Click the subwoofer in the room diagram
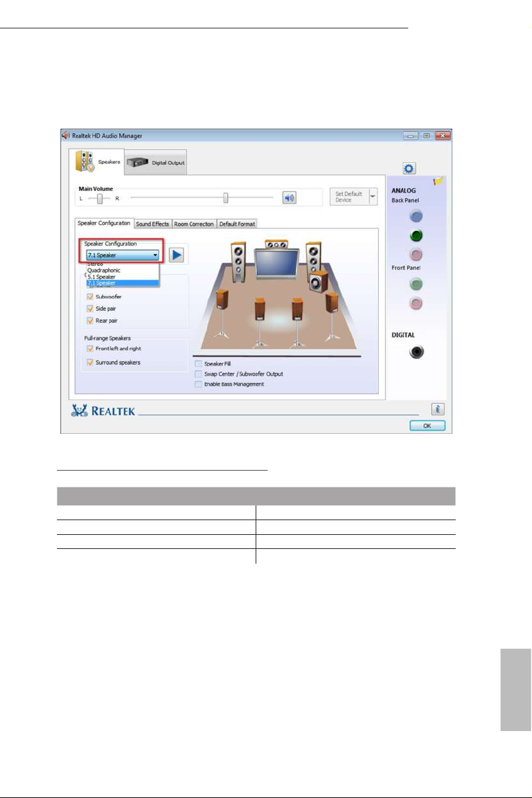 pos(319,281)
